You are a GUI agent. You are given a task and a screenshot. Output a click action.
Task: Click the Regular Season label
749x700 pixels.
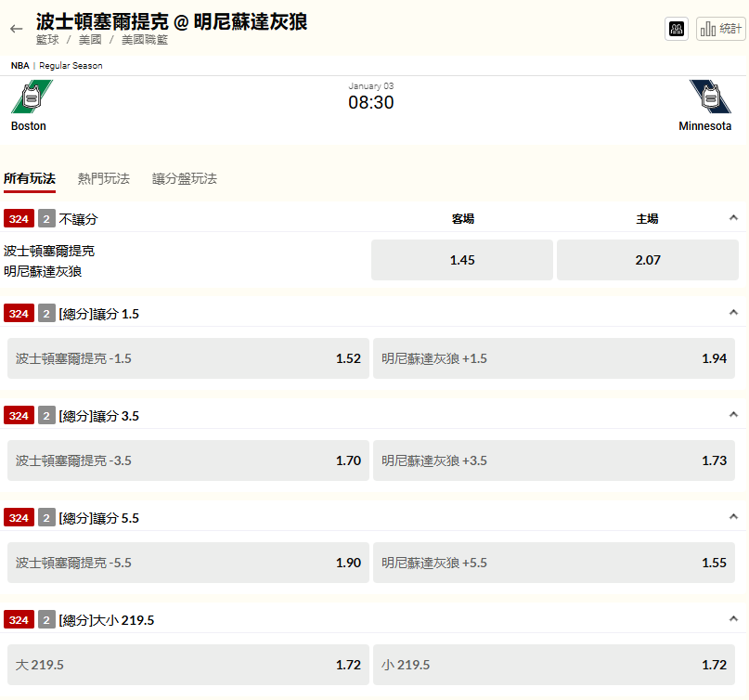(x=71, y=66)
